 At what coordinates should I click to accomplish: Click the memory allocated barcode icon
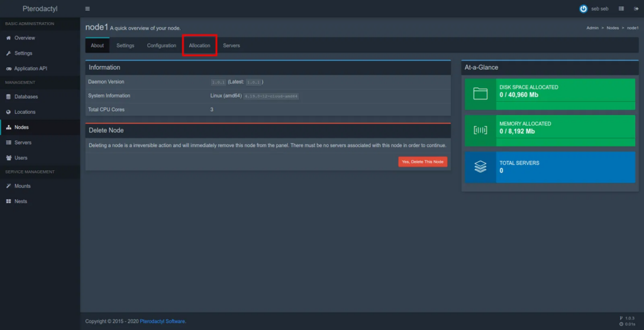tap(480, 130)
